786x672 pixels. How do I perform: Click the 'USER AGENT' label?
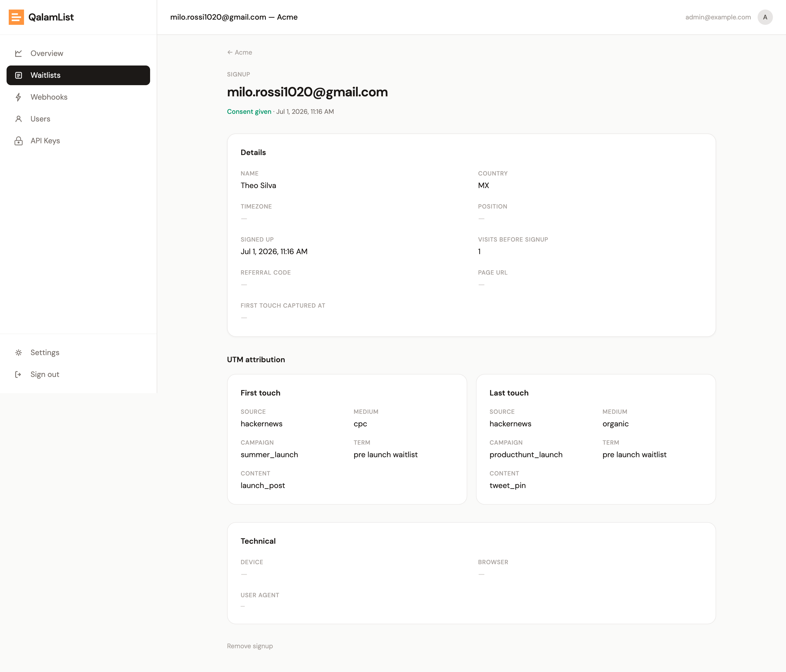click(260, 595)
